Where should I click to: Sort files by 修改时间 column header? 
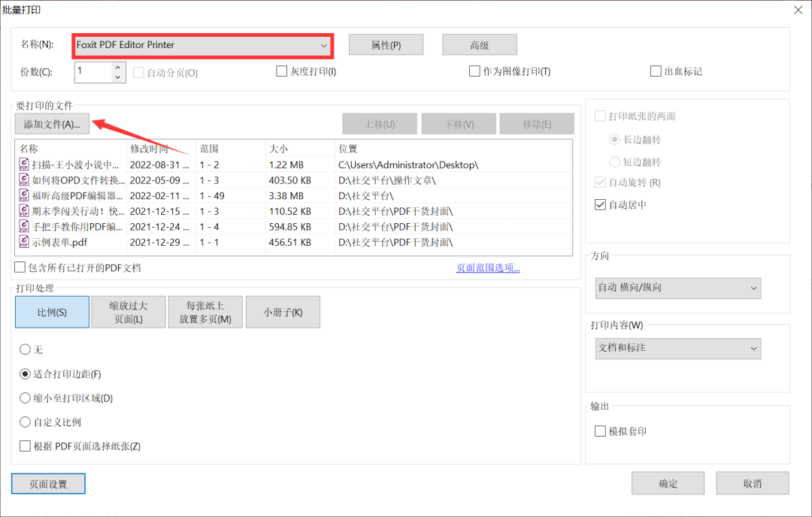[x=162, y=149]
